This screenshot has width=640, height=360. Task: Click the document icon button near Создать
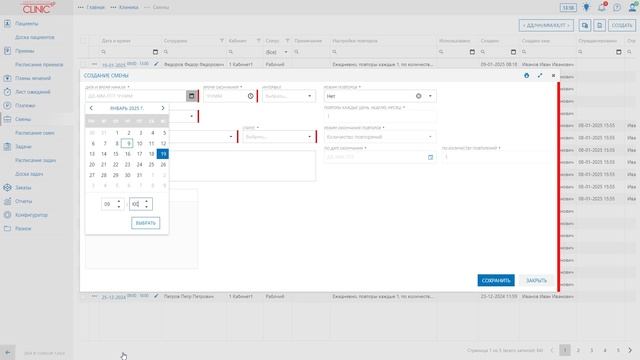pos(599,25)
